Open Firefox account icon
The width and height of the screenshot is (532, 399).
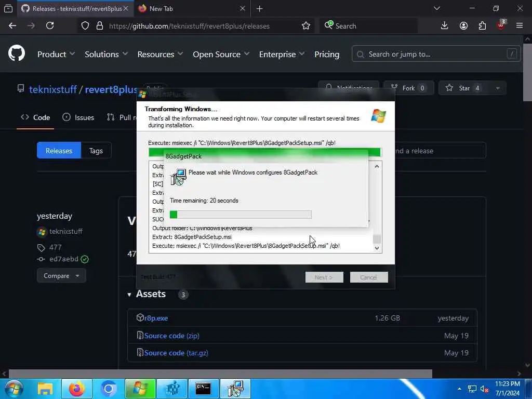click(463, 26)
